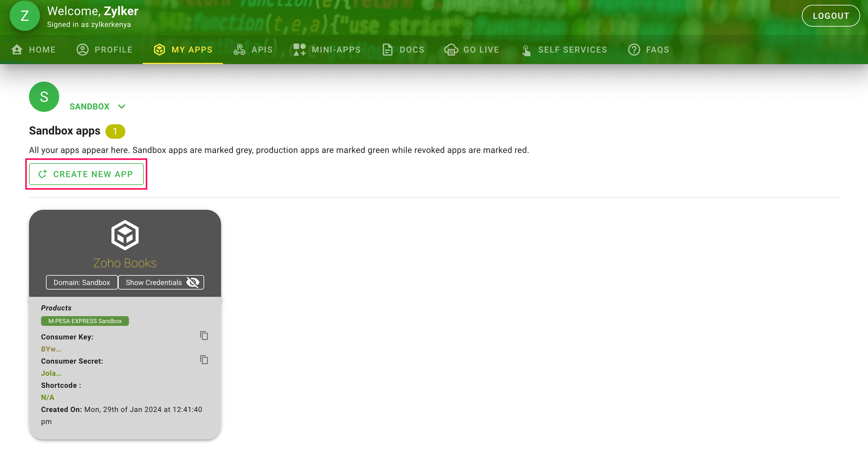This screenshot has width=868, height=457.
Task: Click the MINI-APPS navigation icon
Action: [299, 50]
